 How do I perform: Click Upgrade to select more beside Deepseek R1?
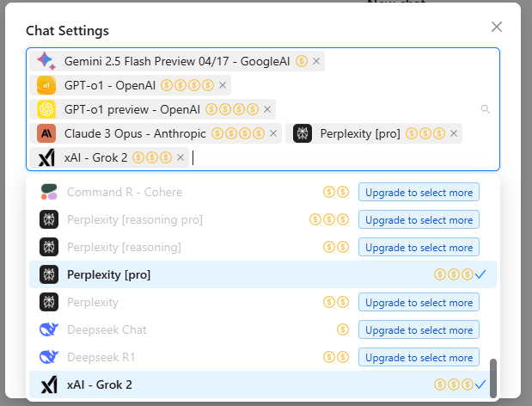click(x=419, y=357)
